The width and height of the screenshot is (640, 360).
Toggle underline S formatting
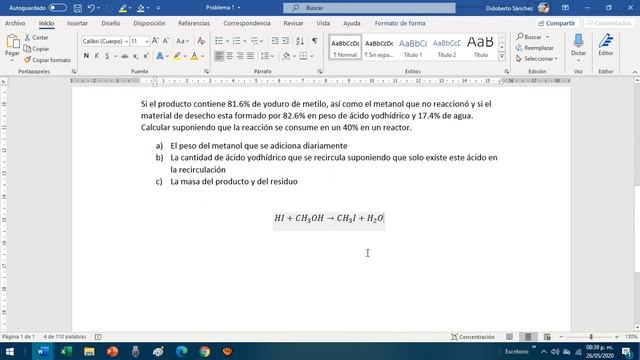(107, 56)
